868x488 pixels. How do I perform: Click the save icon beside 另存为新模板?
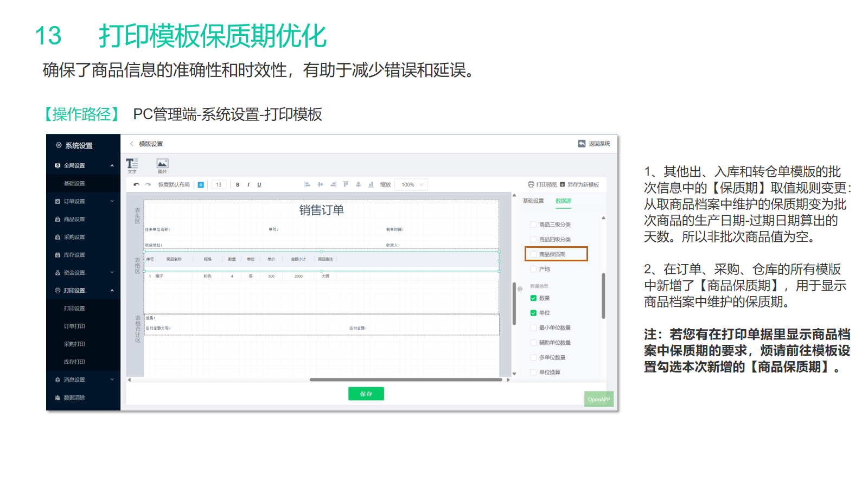tap(563, 184)
